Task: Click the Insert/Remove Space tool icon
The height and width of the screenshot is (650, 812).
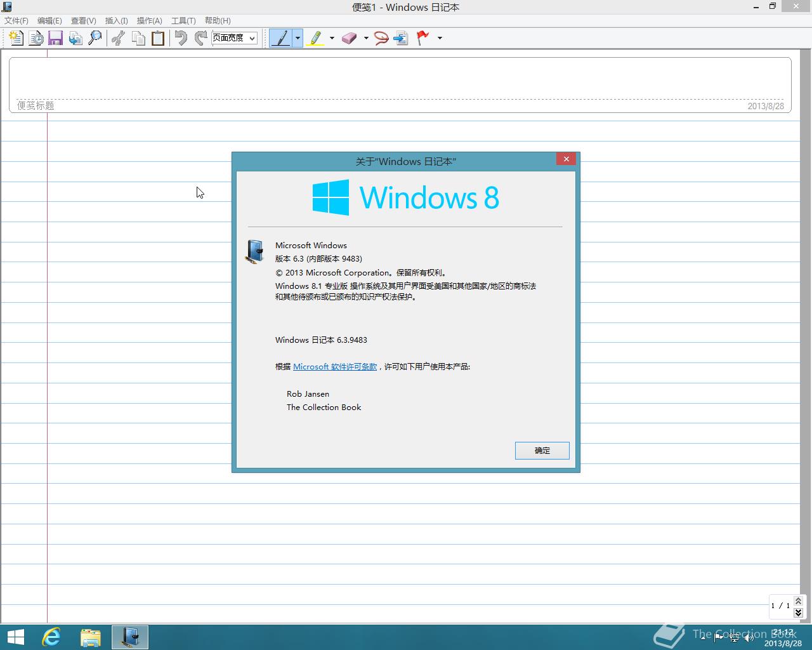Action: pyautogui.click(x=401, y=38)
